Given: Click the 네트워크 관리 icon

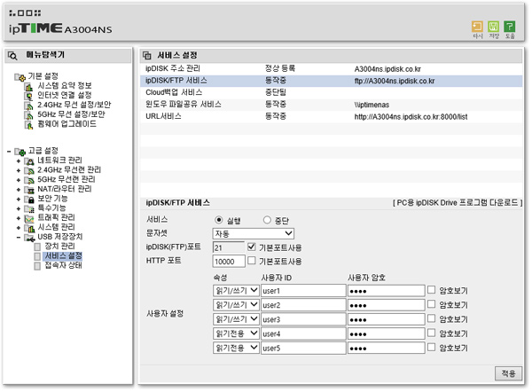Looking at the screenshot, I should tap(29, 161).
